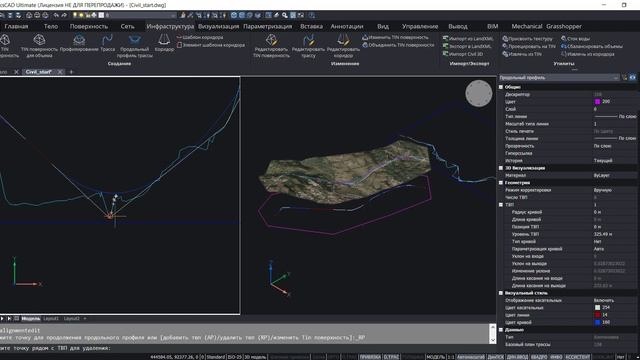
Task: Add a new drawing tab with plus
Action: (71, 72)
